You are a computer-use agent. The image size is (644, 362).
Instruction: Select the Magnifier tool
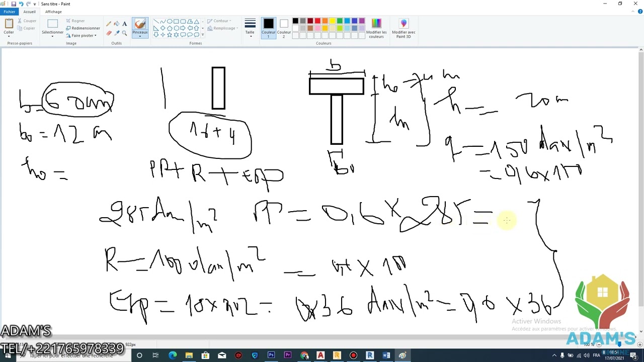tap(125, 33)
